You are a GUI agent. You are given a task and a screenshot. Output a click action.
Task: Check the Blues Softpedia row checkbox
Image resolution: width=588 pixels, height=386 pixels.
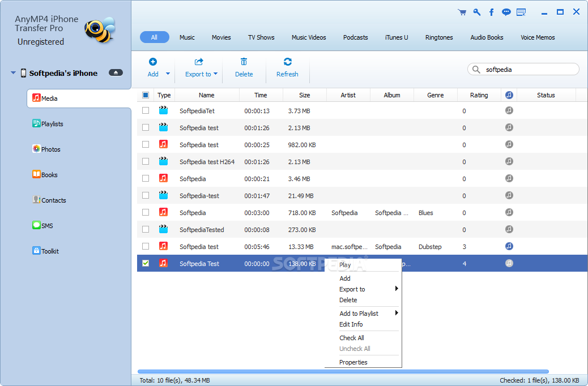pos(146,212)
